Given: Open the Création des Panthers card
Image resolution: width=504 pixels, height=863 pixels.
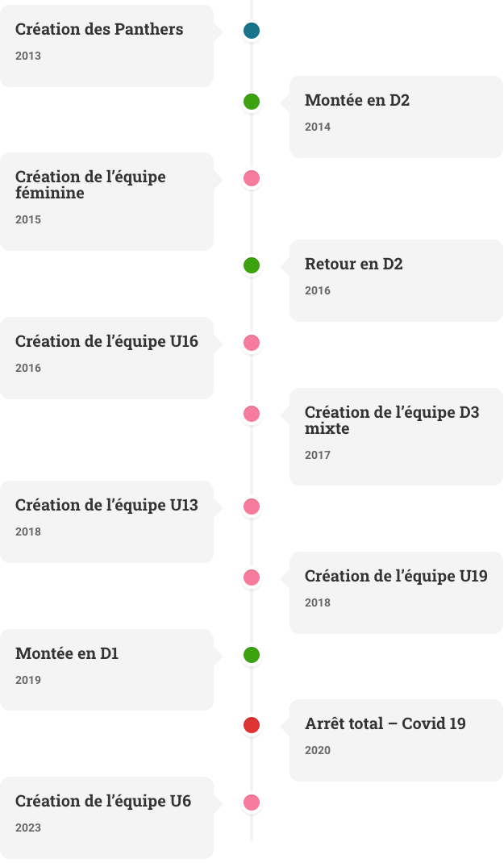Looking at the screenshot, I should [106, 46].
